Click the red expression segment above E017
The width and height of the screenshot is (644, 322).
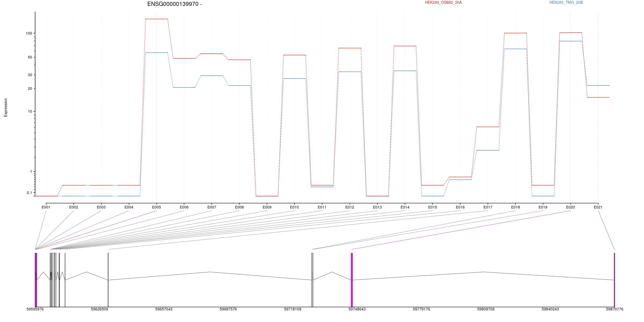(488, 127)
